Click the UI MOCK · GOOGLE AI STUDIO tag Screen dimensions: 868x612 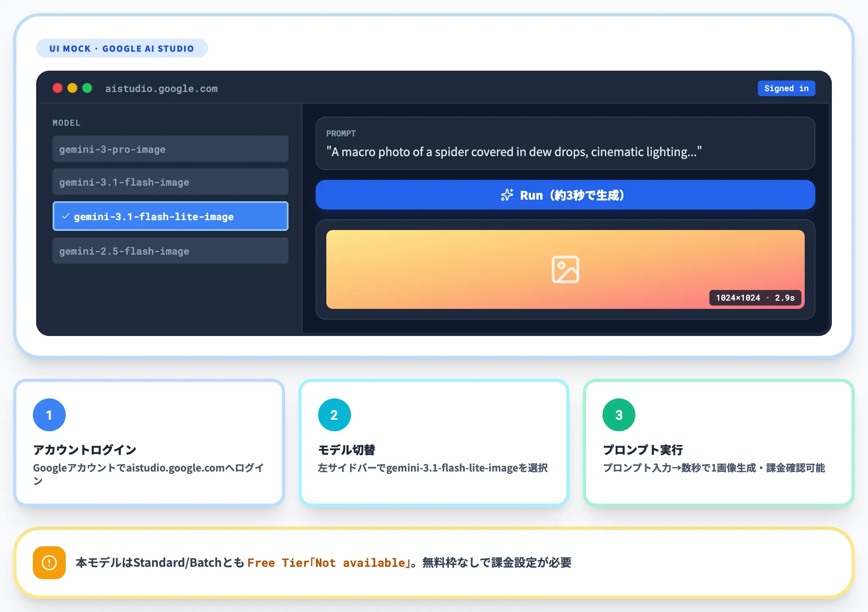pos(122,48)
